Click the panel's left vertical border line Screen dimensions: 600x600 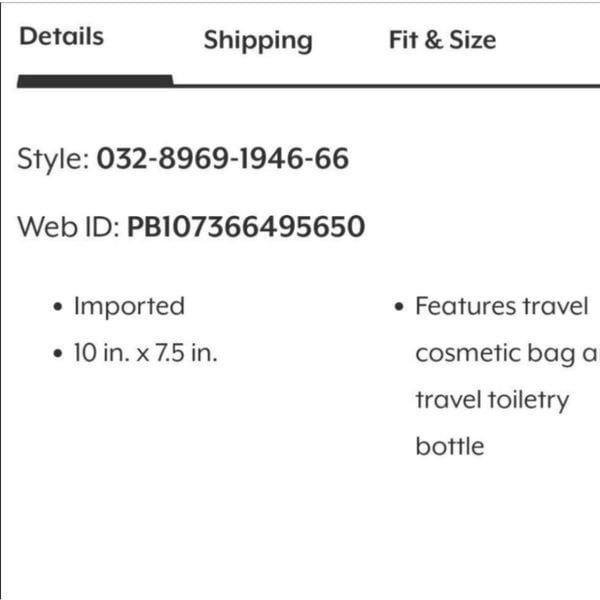(1, 302)
